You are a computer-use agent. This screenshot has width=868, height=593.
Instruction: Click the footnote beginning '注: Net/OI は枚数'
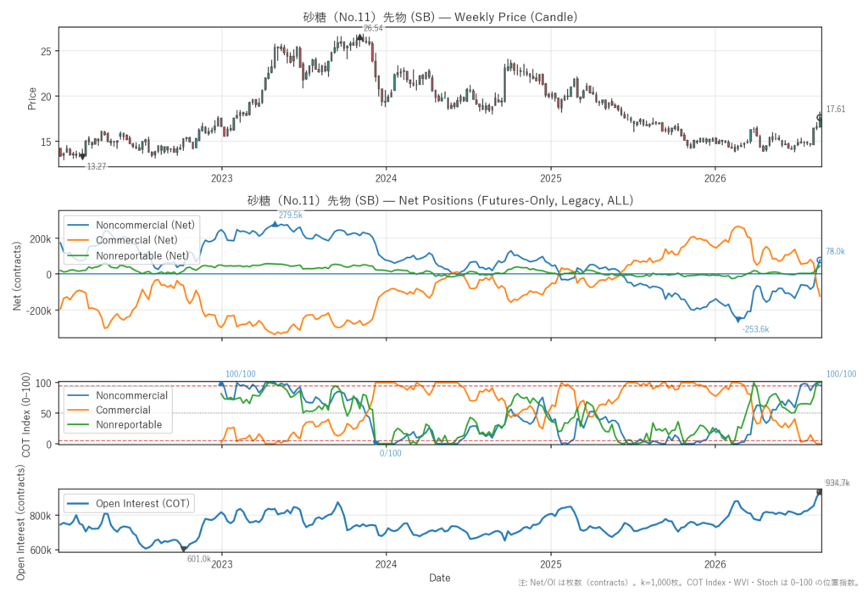(688, 583)
